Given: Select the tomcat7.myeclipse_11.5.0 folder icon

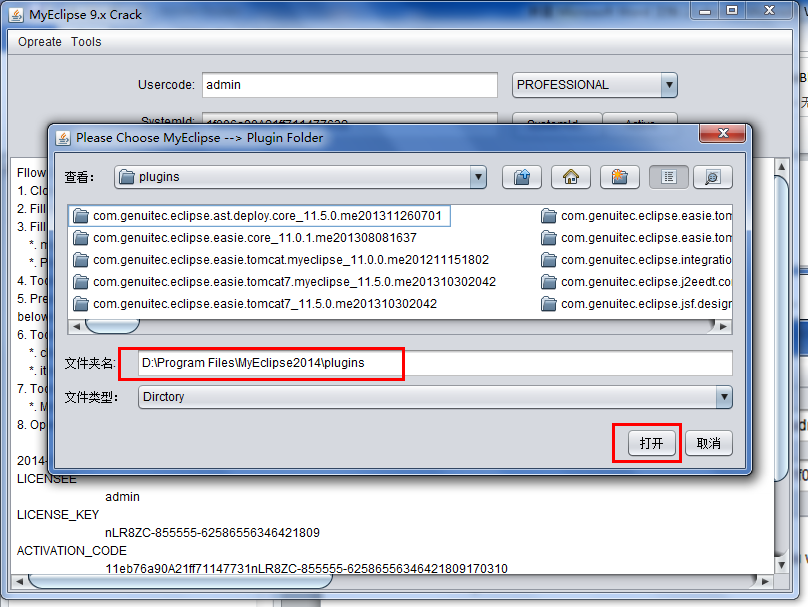Looking at the screenshot, I should pyautogui.click(x=80, y=282).
